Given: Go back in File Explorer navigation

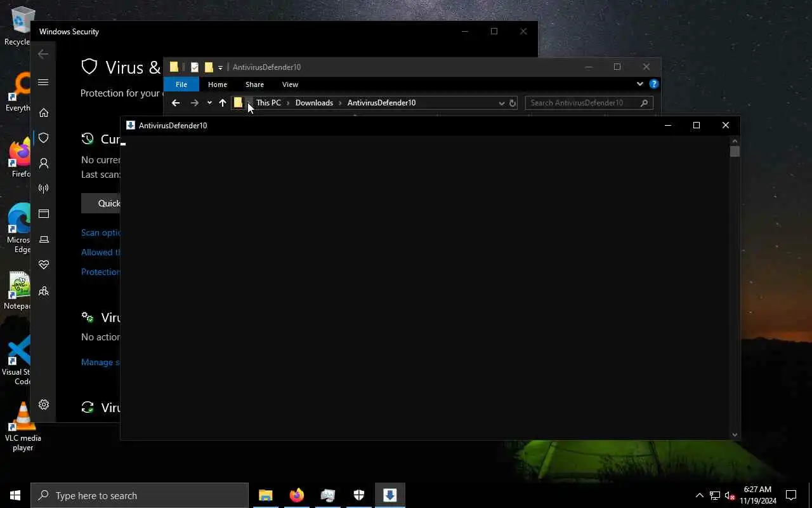Looking at the screenshot, I should [x=176, y=103].
